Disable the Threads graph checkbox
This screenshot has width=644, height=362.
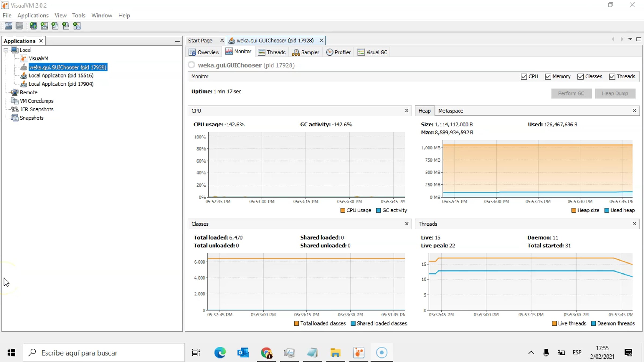point(612,76)
